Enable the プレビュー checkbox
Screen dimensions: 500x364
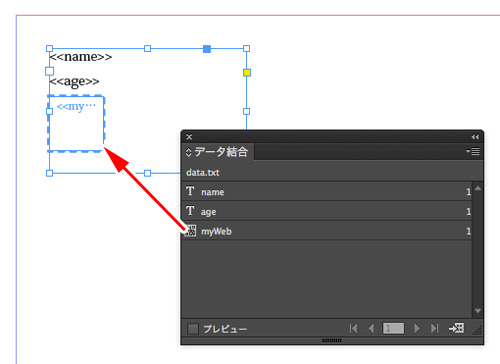tap(193, 329)
